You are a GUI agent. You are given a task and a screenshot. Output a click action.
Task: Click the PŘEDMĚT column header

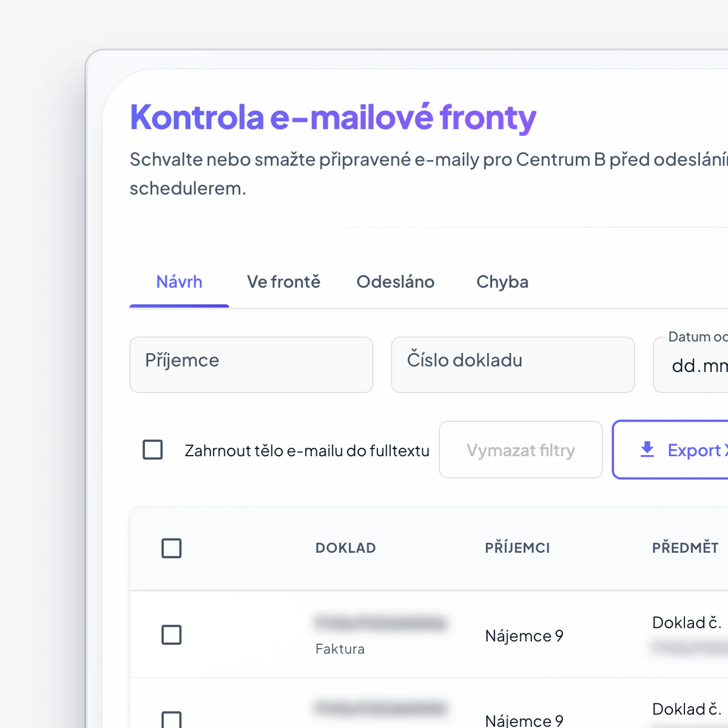point(686,548)
